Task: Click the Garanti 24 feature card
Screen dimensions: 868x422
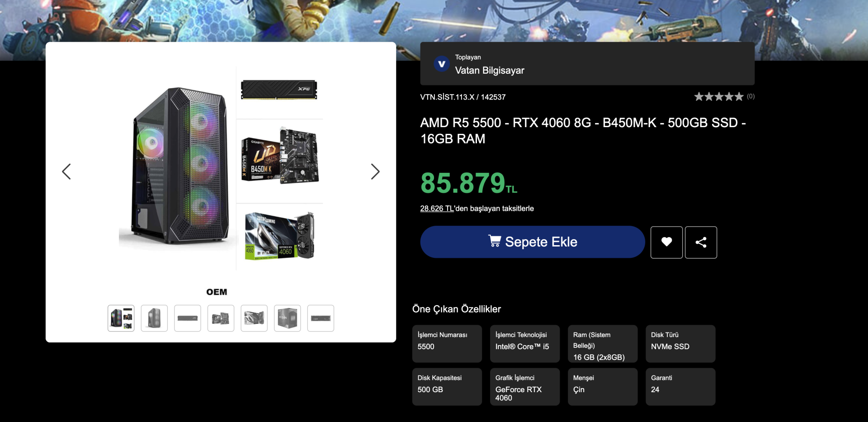Action: point(680,387)
